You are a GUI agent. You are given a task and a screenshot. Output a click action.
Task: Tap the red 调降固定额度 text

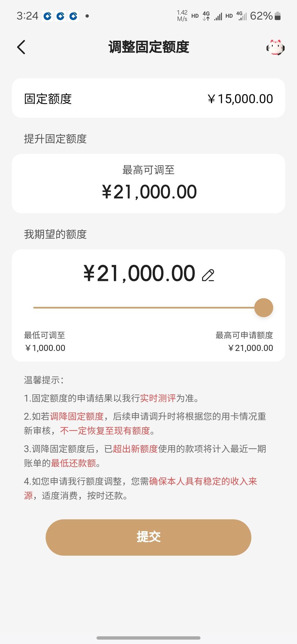tap(77, 416)
